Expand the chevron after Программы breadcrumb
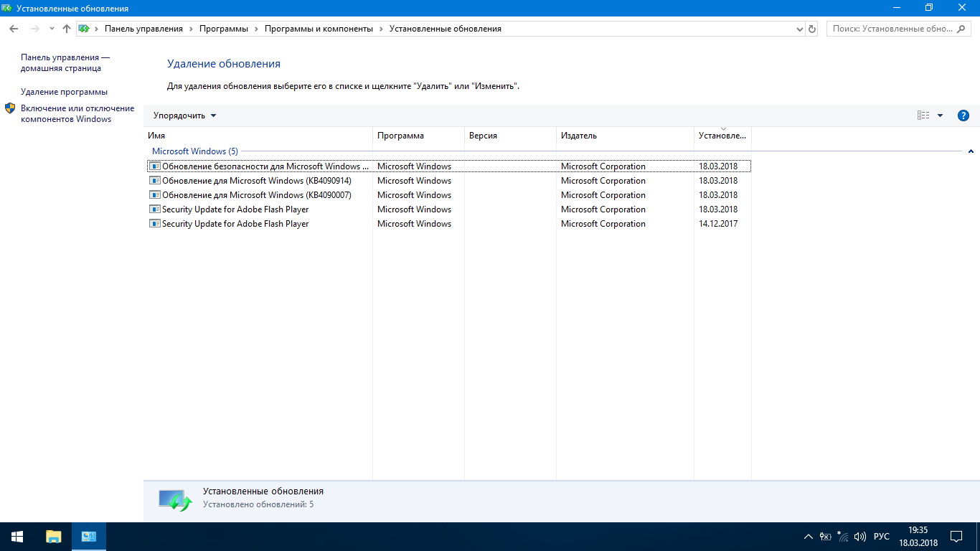Image resolution: width=980 pixels, height=551 pixels. pyautogui.click(x=256, y=29)
